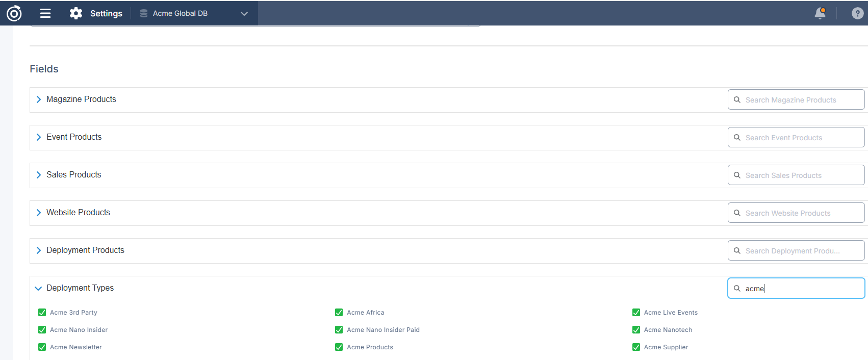
Task: Select the Acme Supplier label
Action: click(666, 347)
